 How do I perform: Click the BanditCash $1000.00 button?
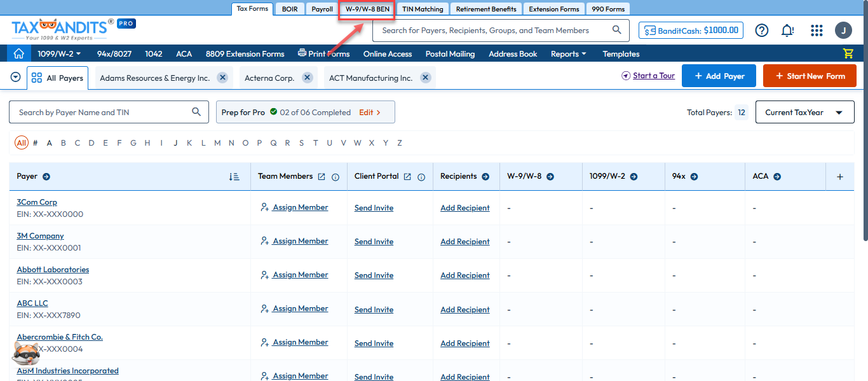pyautogui.click(x=691, y=30)
